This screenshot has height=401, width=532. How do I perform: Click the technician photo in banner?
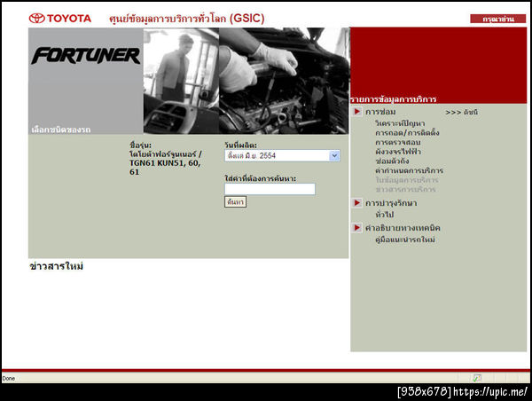[x=181, y=81]
